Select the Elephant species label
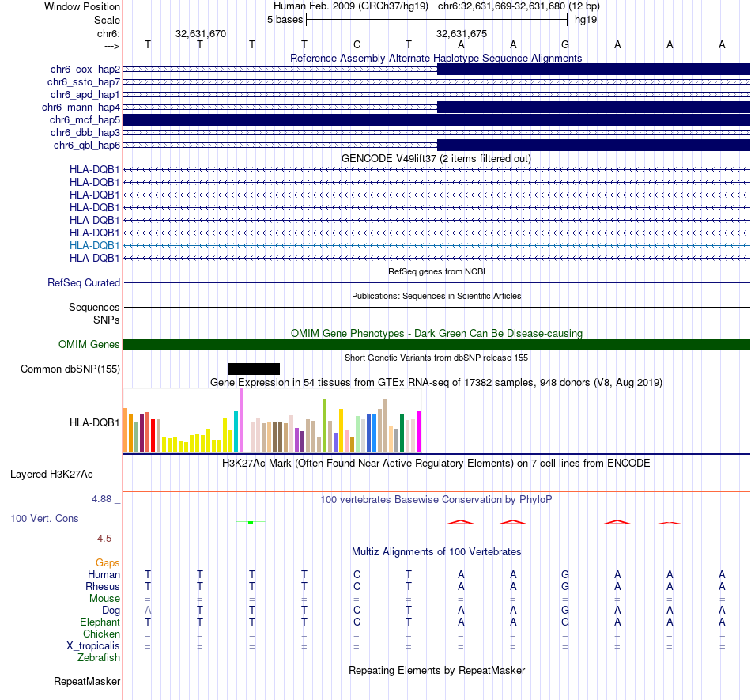The height and width of the screenshot is (700, 751). click(x=100, y=622)
